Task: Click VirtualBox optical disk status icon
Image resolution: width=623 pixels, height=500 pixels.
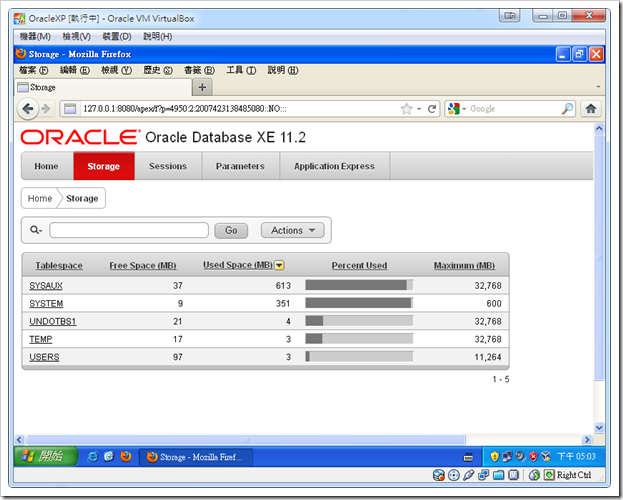Action: coord(453,475)
